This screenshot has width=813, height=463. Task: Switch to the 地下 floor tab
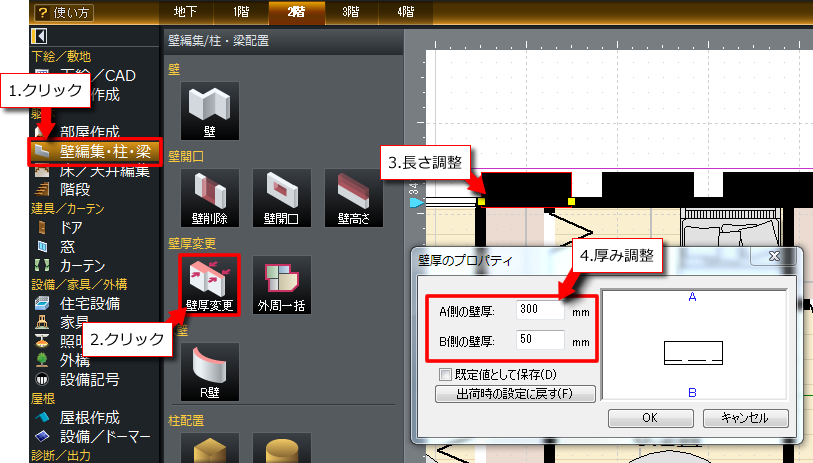point(185,12)
